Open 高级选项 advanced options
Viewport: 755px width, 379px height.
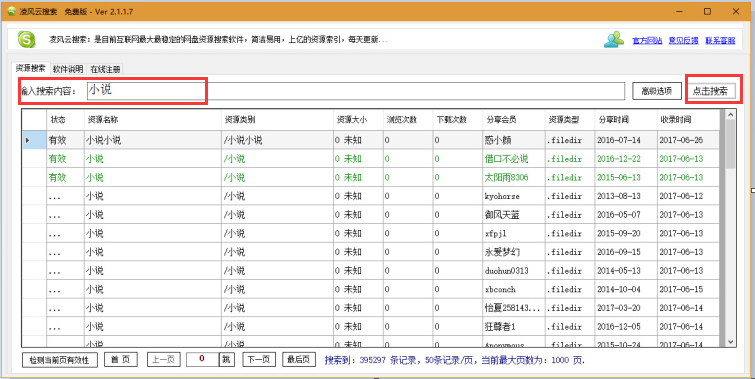click(x=657, y=91)
